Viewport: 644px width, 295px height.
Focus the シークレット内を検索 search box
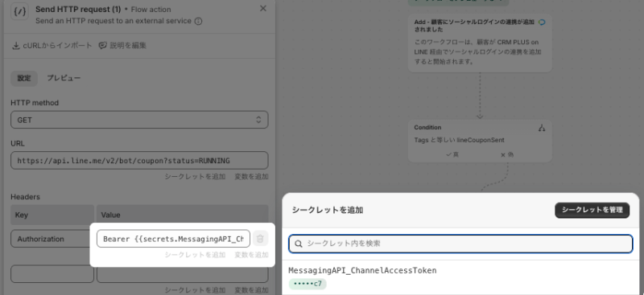point(460,244)
